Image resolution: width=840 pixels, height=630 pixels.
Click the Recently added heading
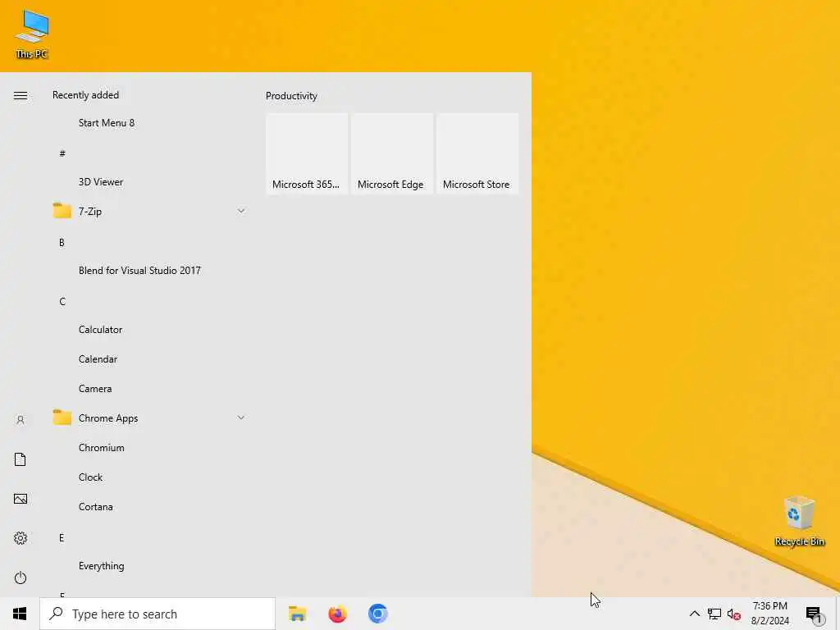click(x=85, y=95)
